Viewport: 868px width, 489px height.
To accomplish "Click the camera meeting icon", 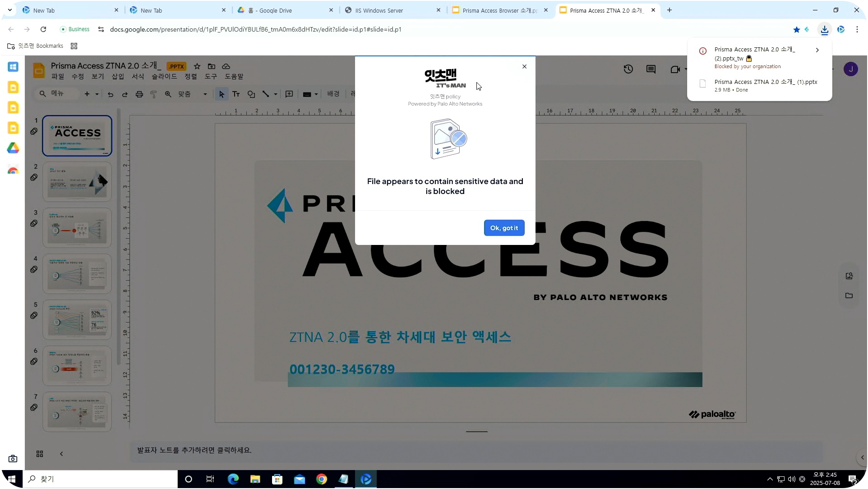I will tap(675, 69).
